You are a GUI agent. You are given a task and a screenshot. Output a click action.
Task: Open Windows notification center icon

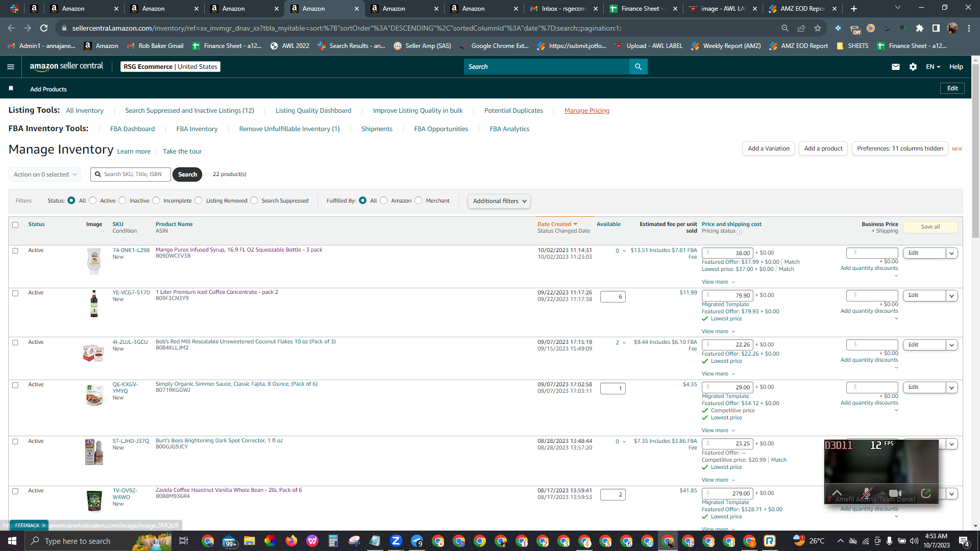coord(964,541)
